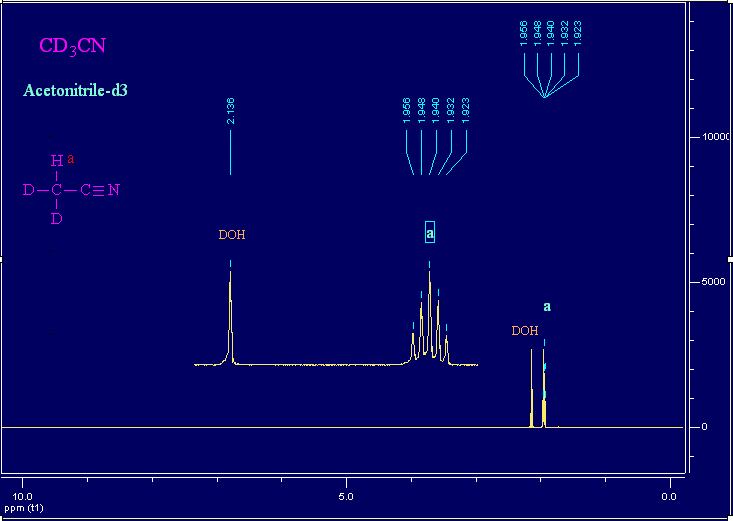Click the CD3CN formula title
This screenshot has width=733, height=521.
click(x=72, y=46)
